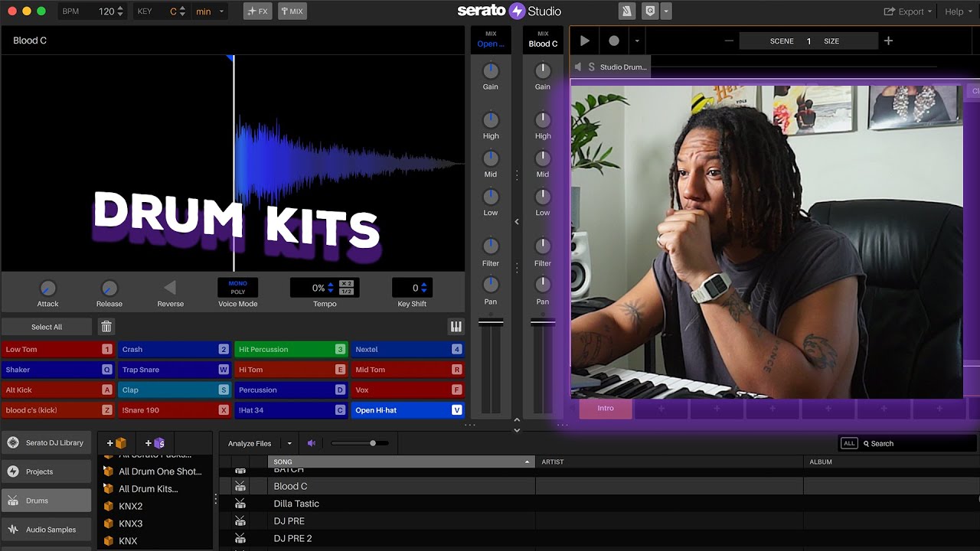This screenshot has width=980, height=551.
Task: Mute the Studio Drum track speaker
Action: 578,67
